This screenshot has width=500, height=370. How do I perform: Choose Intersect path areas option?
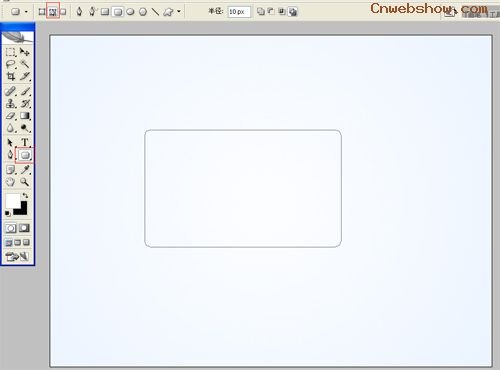[282, 12]
